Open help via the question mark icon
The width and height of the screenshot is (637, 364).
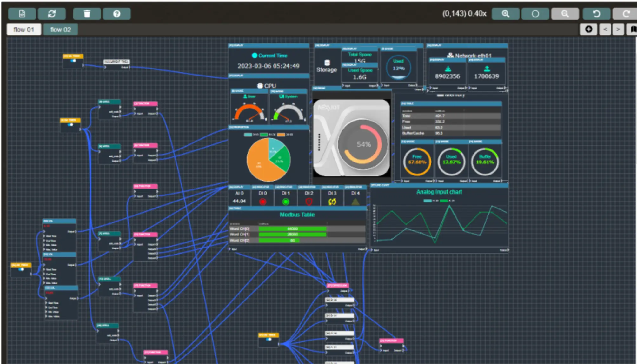coord(116,14)
